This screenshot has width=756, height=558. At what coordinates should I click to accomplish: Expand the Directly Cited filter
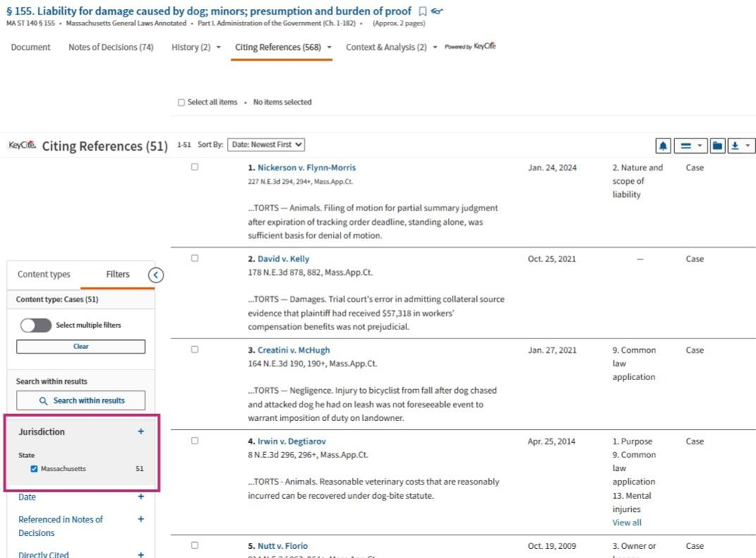click(141, 555)
